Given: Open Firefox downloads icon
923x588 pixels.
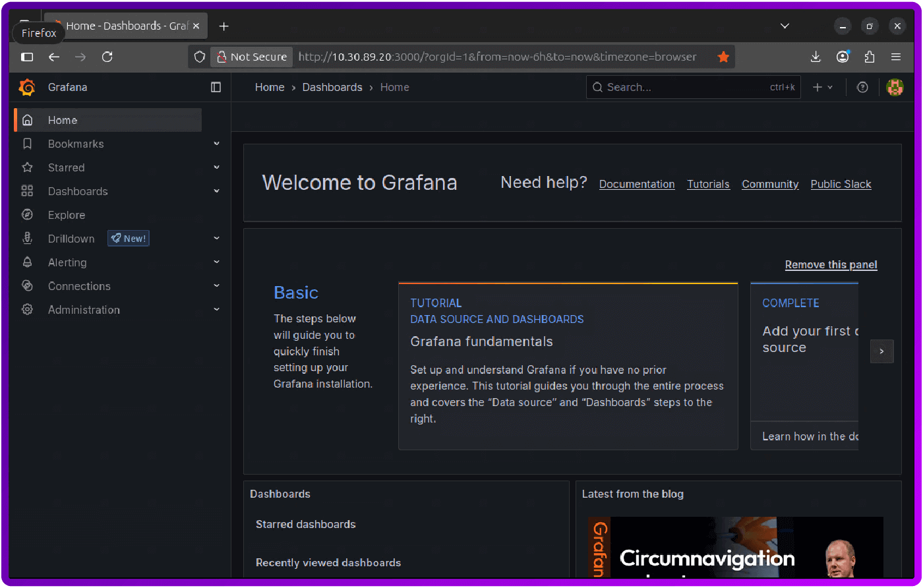Looking at the screenshot, I should pos(816,57).
